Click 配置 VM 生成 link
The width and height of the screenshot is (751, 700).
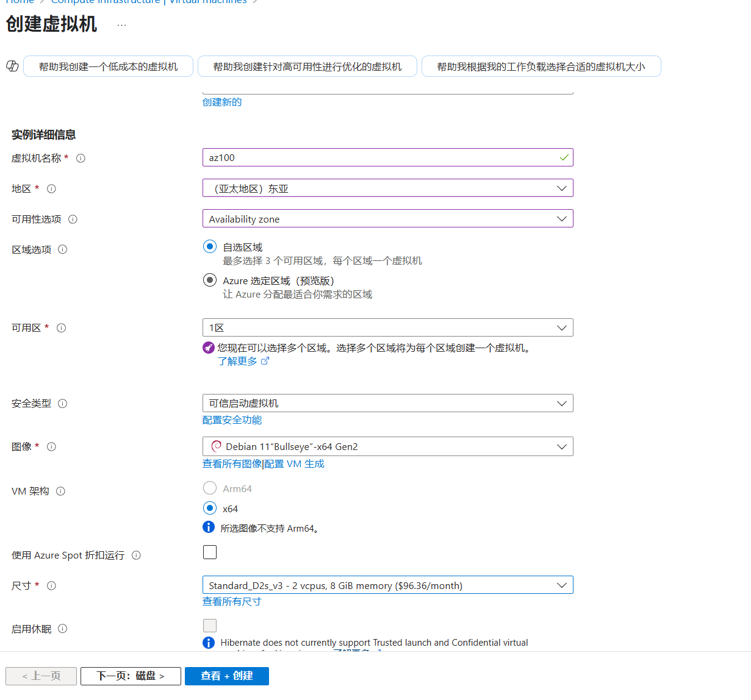(x=294, y=463)
